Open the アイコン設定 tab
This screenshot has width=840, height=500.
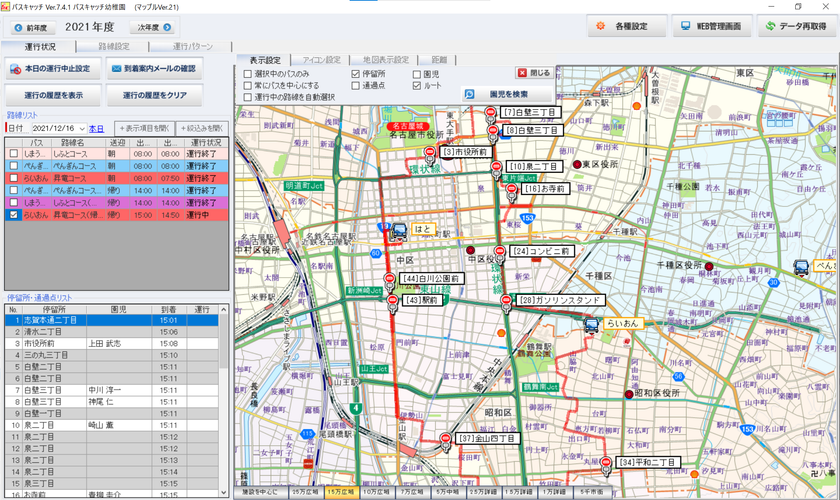[320, 60]
